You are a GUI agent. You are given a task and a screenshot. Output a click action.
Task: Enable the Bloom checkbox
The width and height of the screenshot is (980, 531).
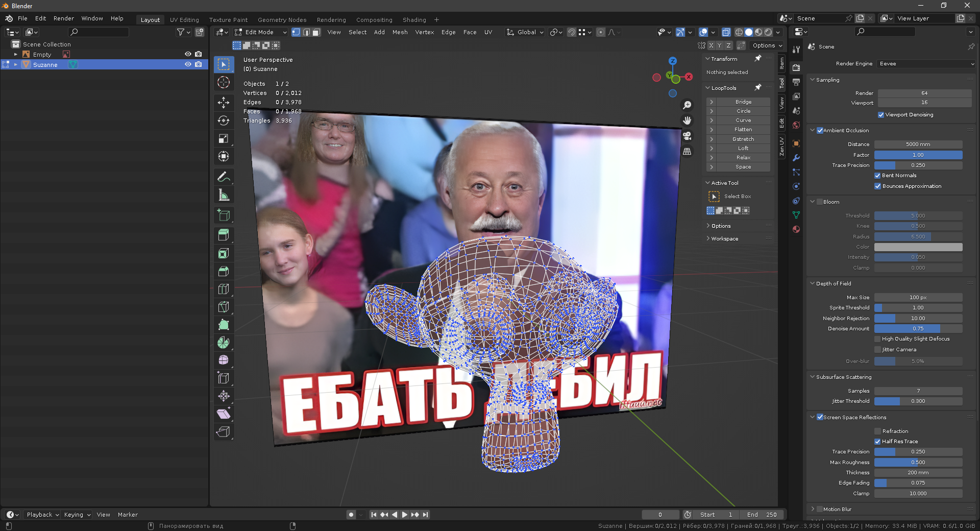(x=820, y=202)
